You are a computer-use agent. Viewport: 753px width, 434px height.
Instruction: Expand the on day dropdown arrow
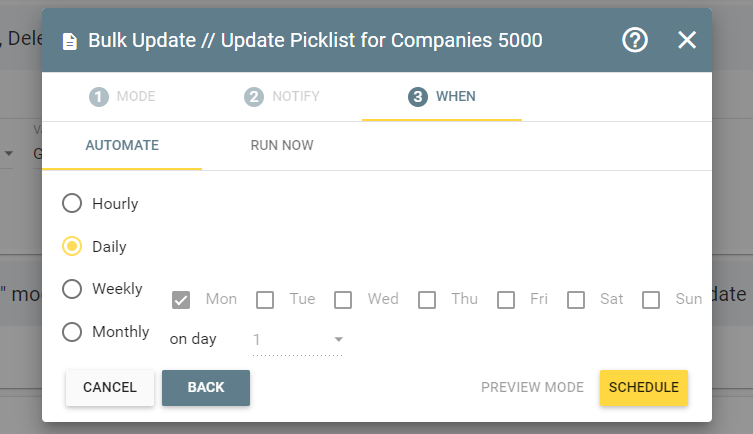click(x=339, y=339)
